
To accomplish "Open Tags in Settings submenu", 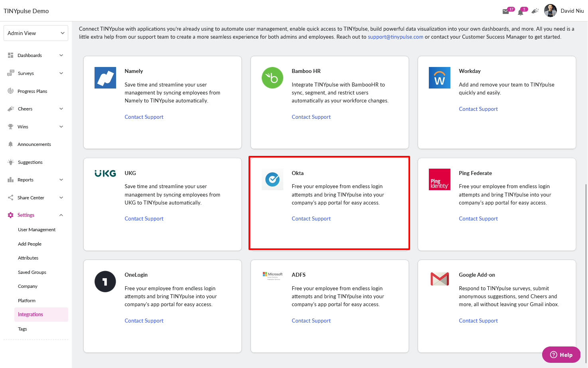I will click(22, 329).
